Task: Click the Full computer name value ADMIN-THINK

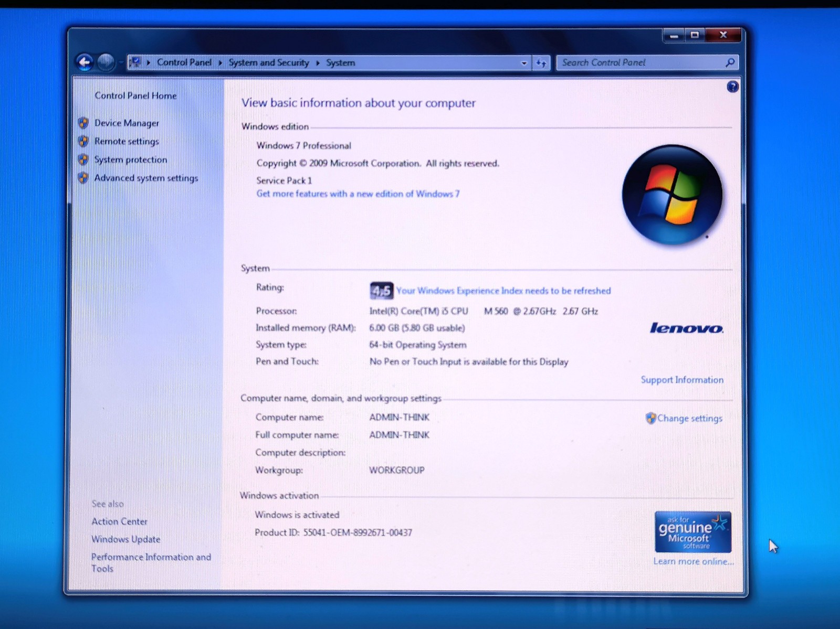Action: coord(400,435)
